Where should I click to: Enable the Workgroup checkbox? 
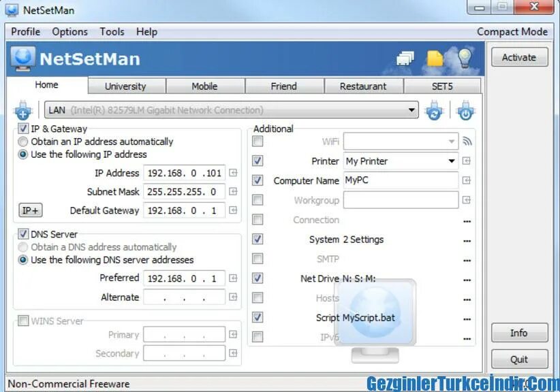pos(258,200)
